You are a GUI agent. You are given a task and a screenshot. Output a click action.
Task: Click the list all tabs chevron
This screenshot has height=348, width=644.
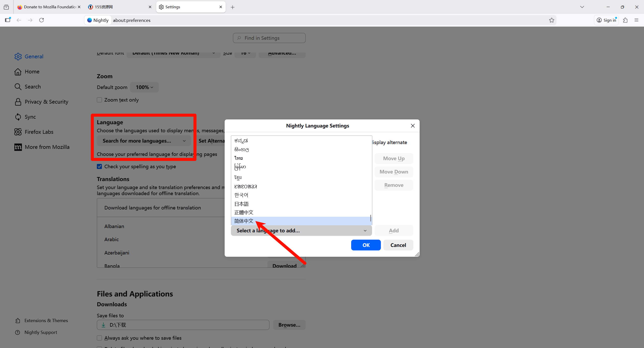click(582, 7)
